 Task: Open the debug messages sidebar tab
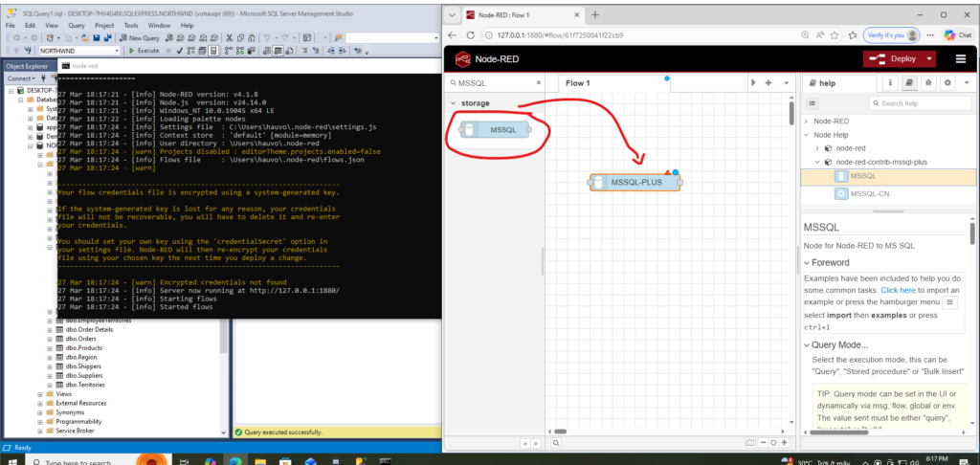click(927, 83)
